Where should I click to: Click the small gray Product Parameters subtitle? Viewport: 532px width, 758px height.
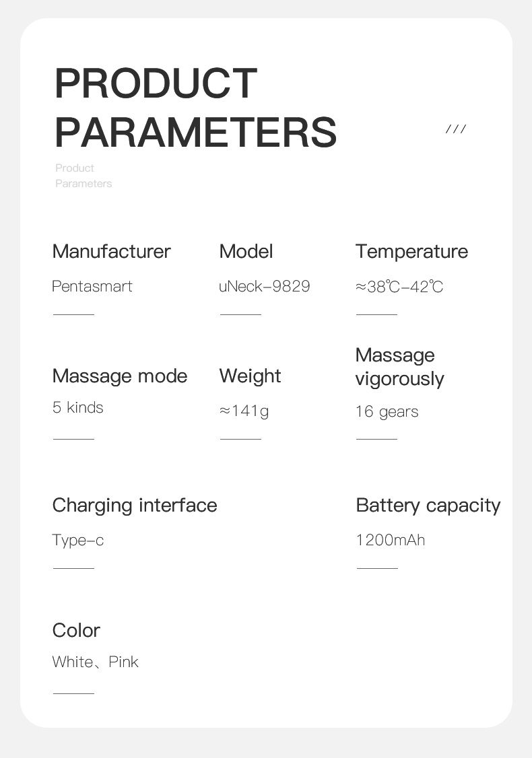pyautogui.click(x=84, y=176)
